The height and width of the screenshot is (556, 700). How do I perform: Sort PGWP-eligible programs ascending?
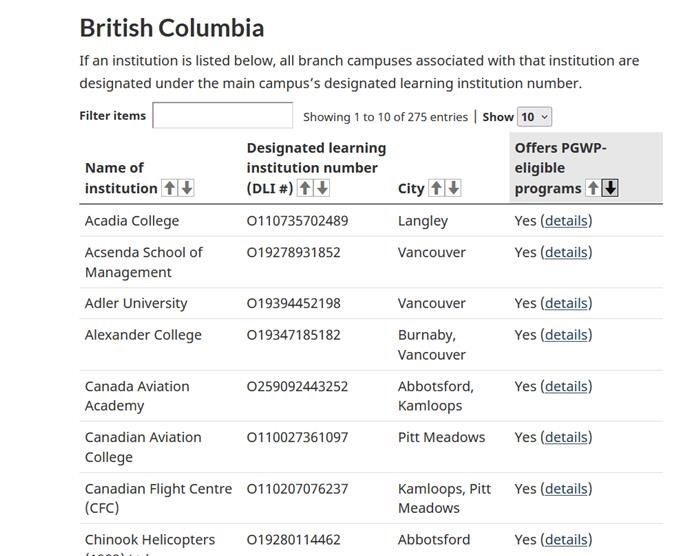pyautogui.click(x=593, y=188)
